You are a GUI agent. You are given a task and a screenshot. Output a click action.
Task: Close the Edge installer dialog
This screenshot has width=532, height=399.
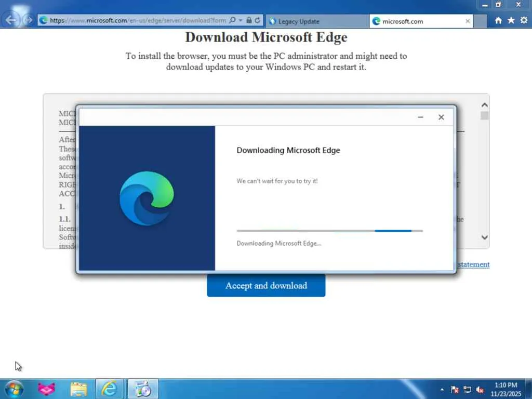tap(441, 117)
